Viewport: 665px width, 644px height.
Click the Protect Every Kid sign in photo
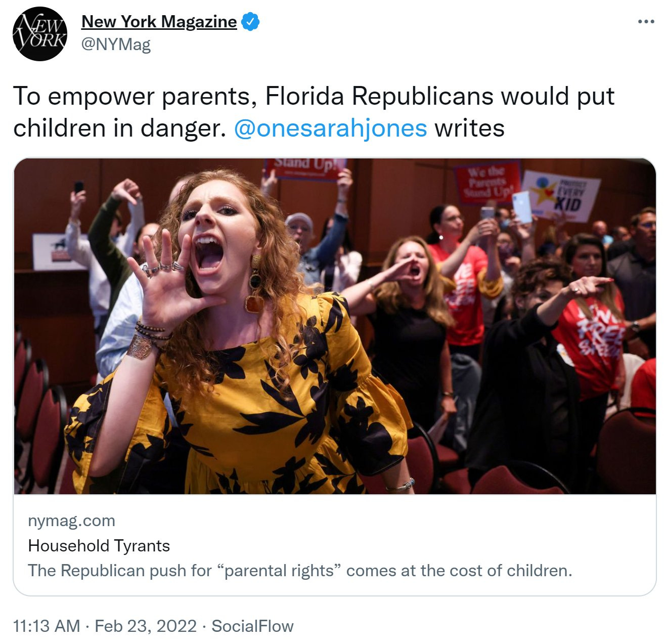(x=561, y=196)
